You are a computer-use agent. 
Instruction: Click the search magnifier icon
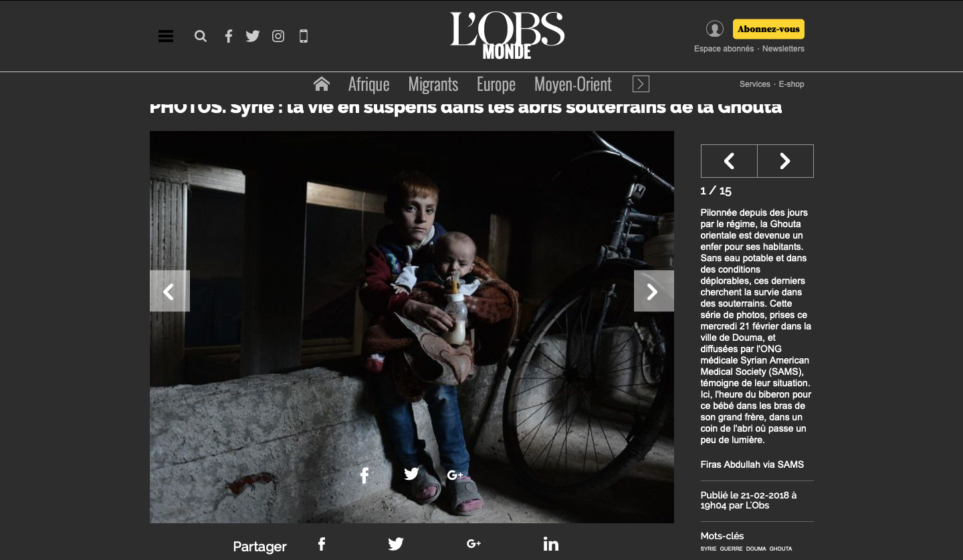tap(201, 36)
